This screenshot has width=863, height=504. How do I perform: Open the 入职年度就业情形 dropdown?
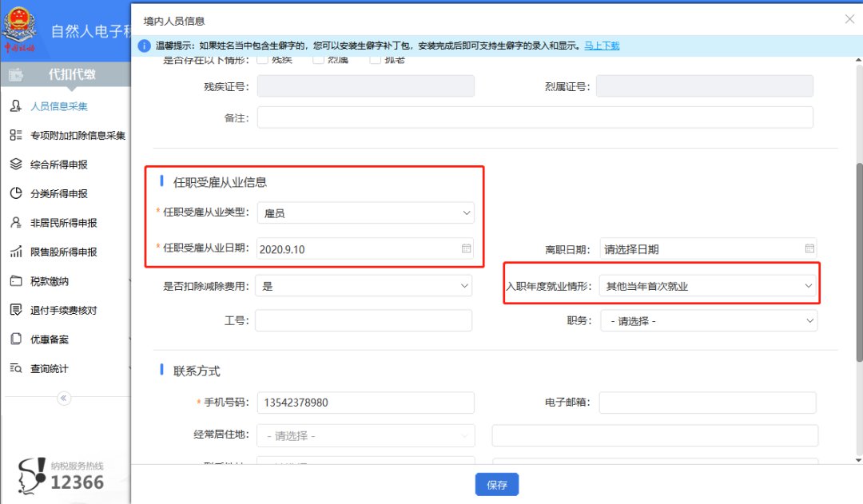(809, 286)
